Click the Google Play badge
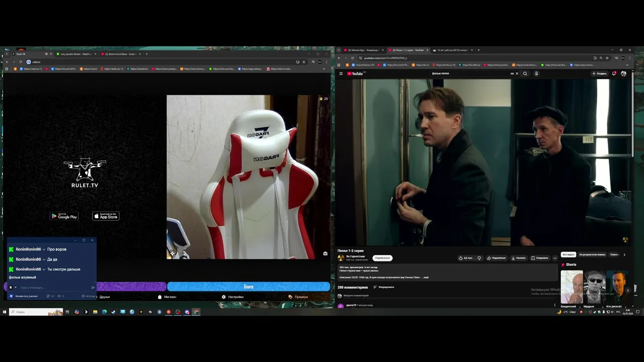Viewport: 644px width, 362px height. point(64,216)
